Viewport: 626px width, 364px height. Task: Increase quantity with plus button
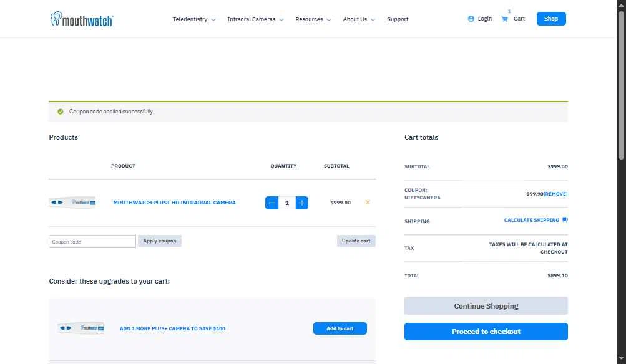[x=302, y=203]
